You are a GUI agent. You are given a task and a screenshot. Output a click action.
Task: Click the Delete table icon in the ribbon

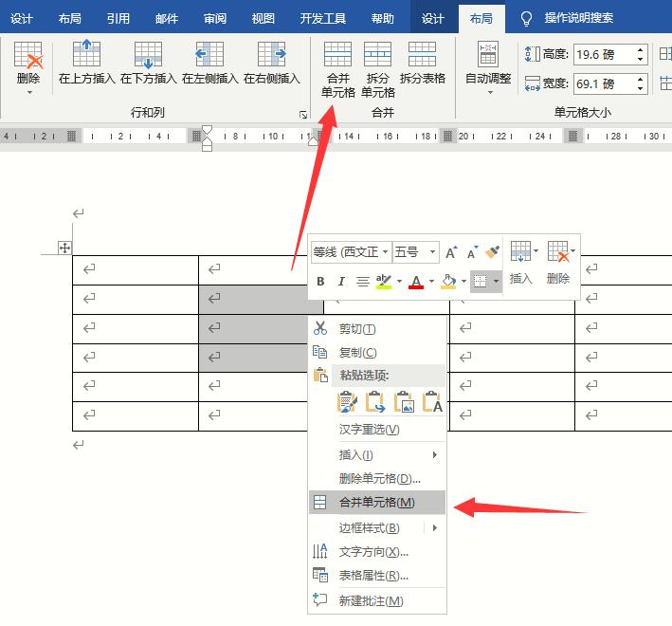click(x=28, y=55)
